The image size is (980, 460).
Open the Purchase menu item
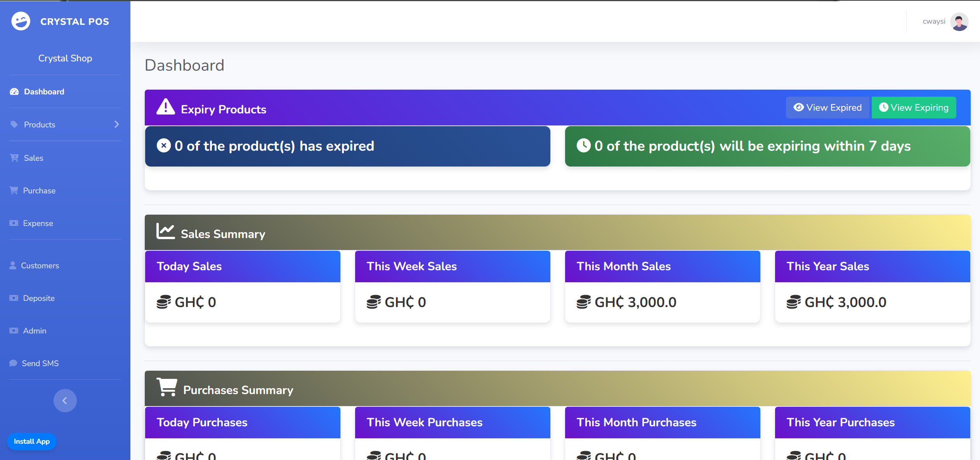click(39, 191)
